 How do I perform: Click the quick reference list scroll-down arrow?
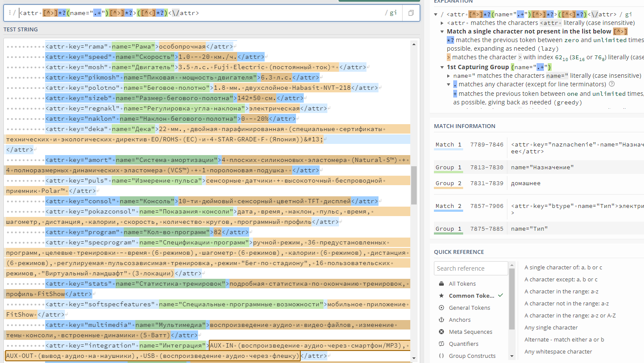[x=512, y=356]
